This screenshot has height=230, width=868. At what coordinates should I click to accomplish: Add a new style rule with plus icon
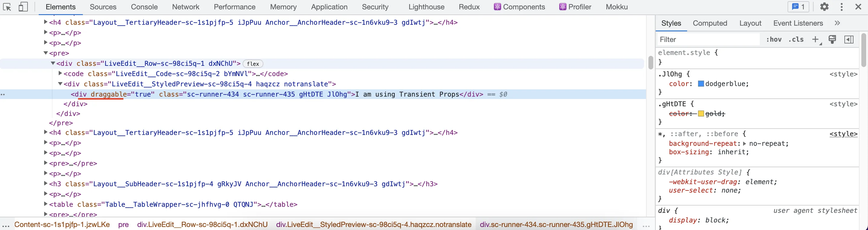tap(816, 40)
